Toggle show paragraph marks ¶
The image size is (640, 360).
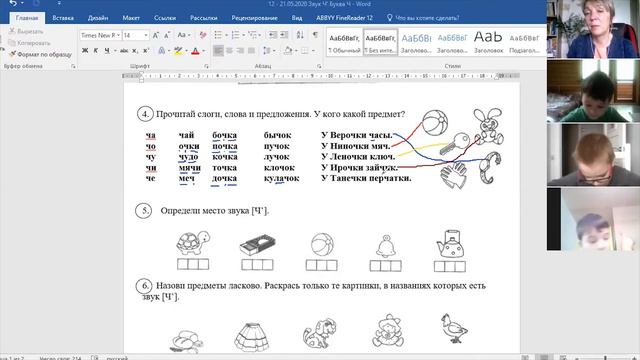[x=315, y=35]
